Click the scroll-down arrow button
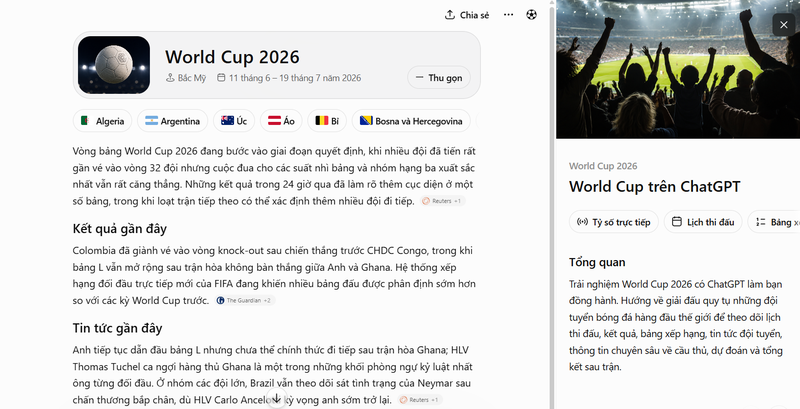This screenshot has height=409, width=800. 276,399
